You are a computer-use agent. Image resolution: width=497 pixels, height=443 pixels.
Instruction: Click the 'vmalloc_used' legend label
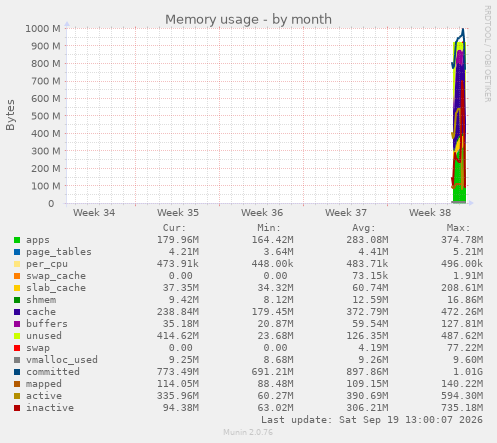click(x=62, y=360)
